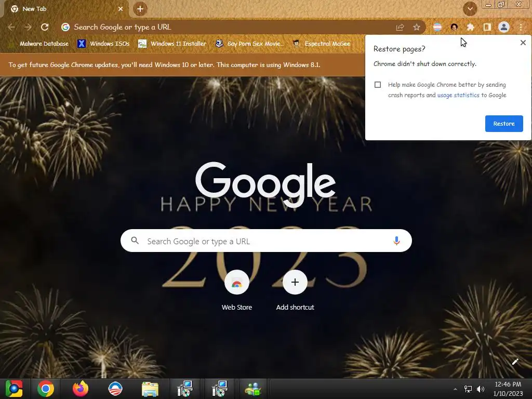
Task: Open the usage statistics link
Action: click(x=458, y=95)
